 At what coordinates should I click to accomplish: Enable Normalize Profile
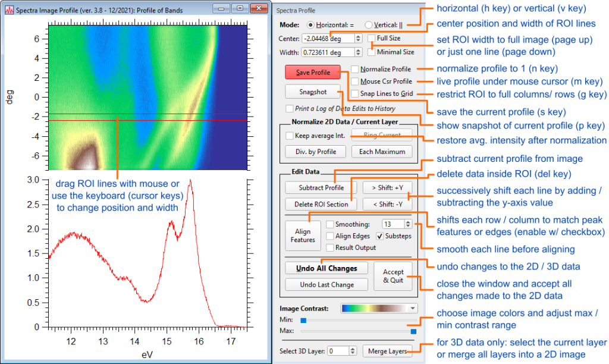(x=354, y=69)
